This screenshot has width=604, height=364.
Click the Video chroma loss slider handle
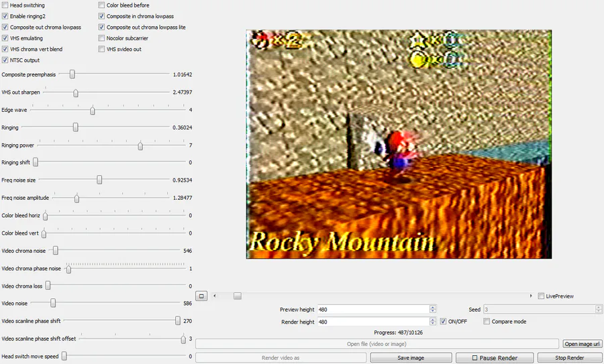tap(48, 286)
